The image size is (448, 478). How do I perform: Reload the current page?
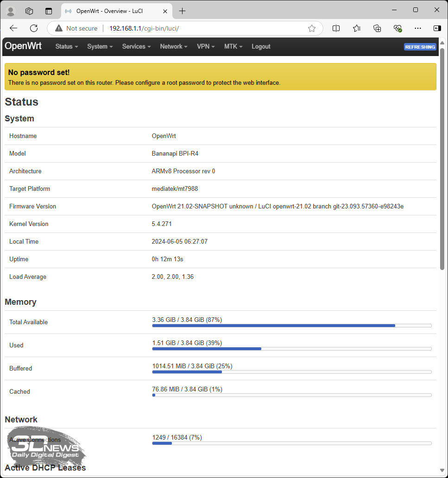[x=34, y=28]
